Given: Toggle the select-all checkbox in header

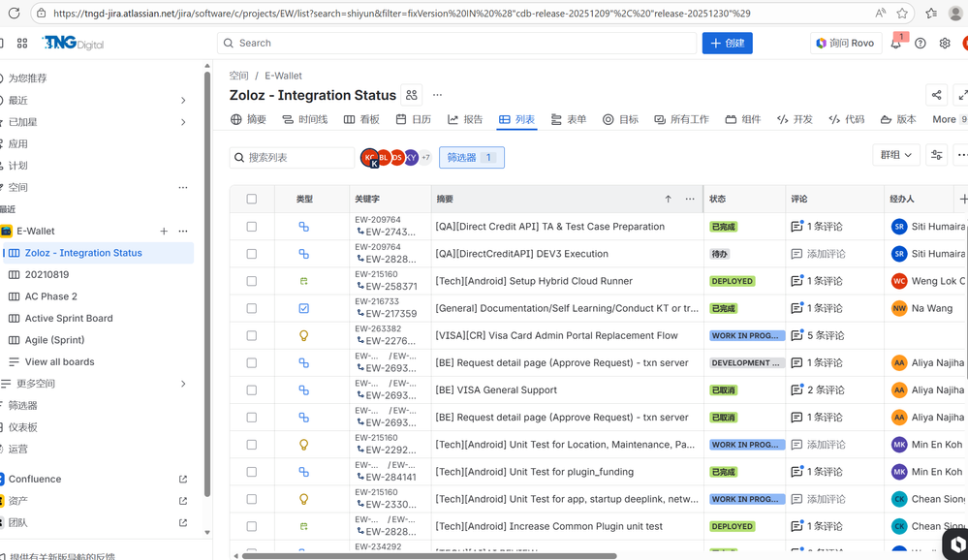Looking at the screenshot, I should click(x=251, y=199).
